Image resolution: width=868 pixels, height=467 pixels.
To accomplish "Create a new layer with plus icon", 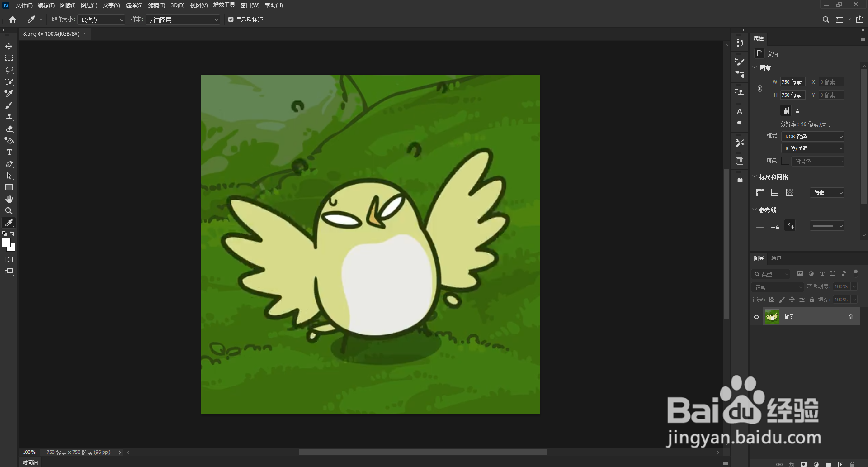I will point(840,464).
